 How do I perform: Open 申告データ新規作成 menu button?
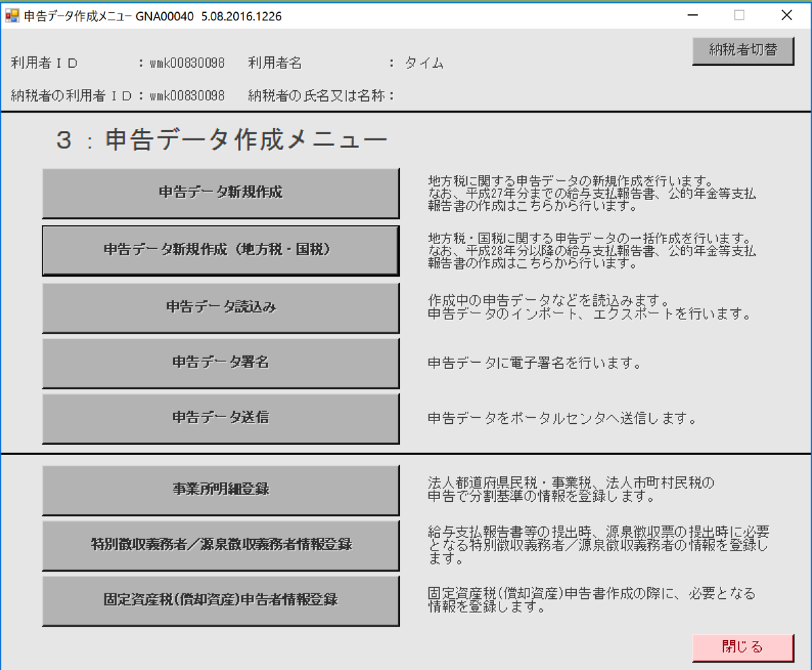[220, 193]
